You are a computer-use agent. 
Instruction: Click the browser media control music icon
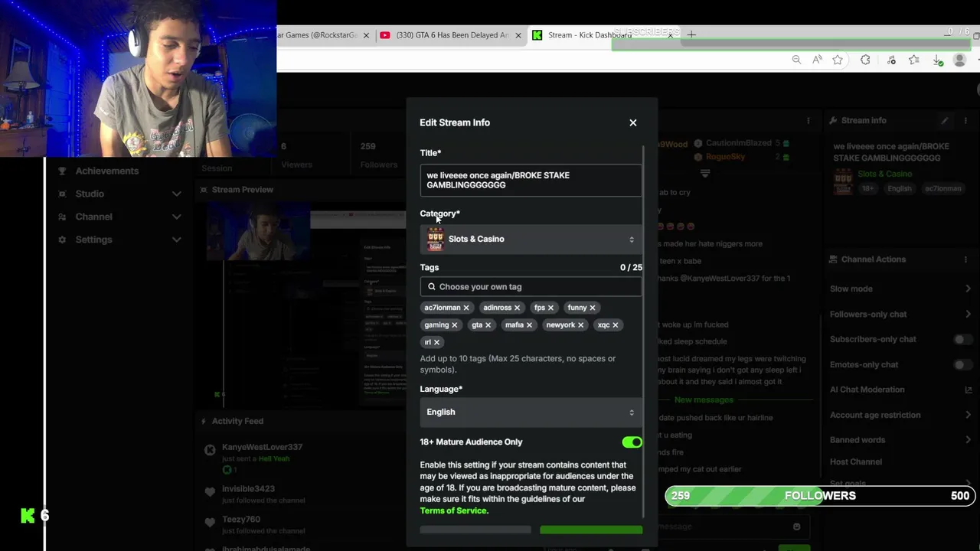coord(891,60)
